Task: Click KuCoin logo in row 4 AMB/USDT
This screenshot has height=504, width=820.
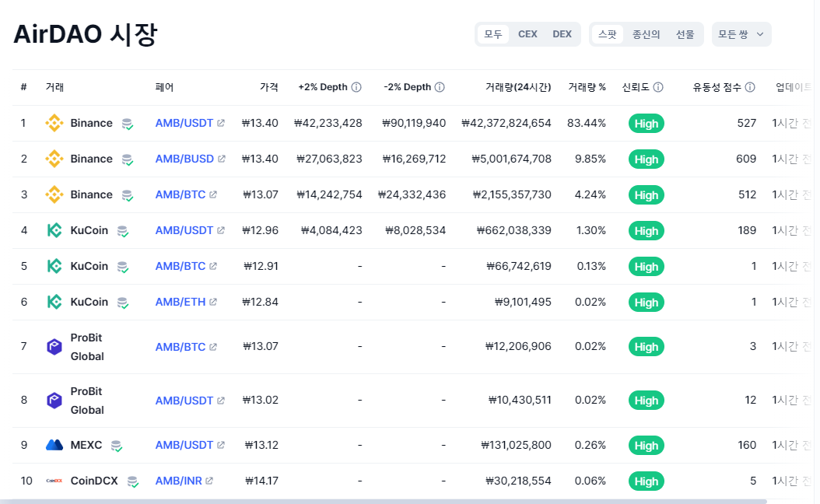Action: click(54, 230)
